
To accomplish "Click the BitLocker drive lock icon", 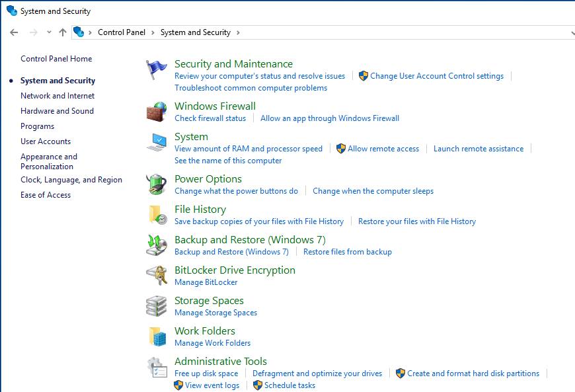I will pyautogui.click(x=157, y=276).
